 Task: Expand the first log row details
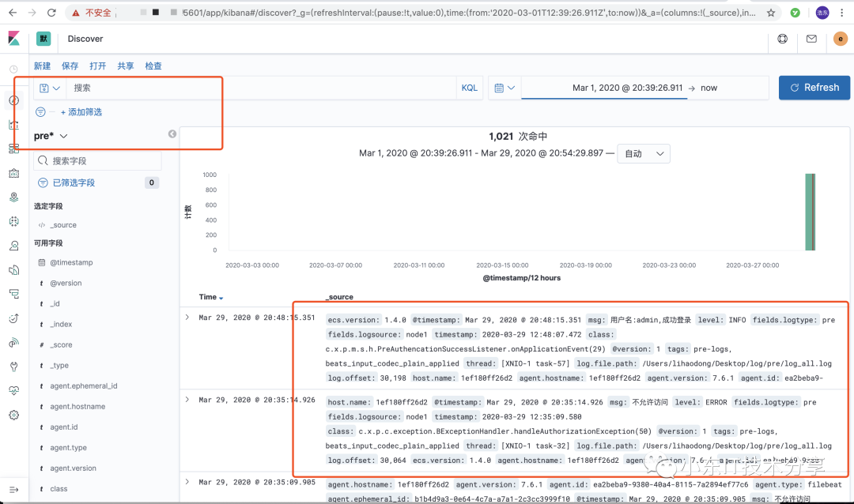[187, 318]
